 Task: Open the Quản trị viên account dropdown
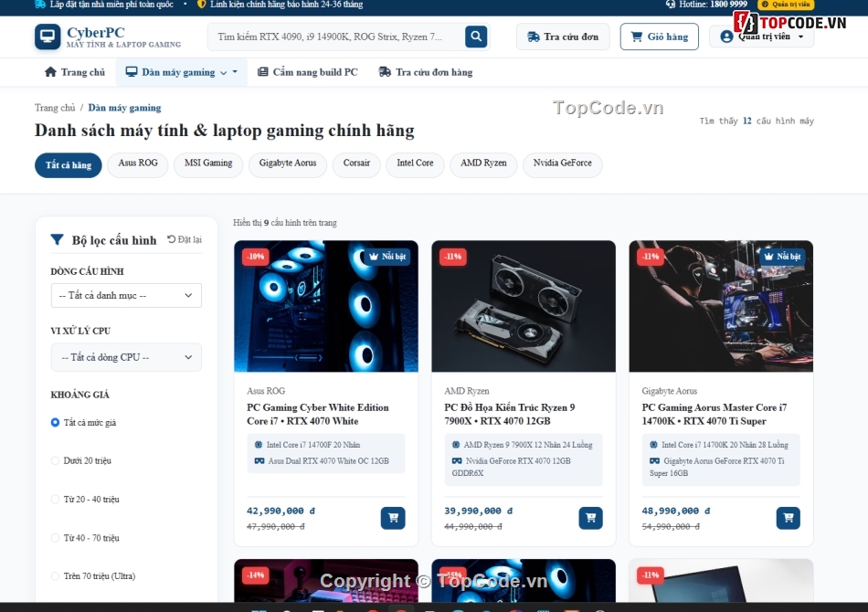click(x=761, y=37)
